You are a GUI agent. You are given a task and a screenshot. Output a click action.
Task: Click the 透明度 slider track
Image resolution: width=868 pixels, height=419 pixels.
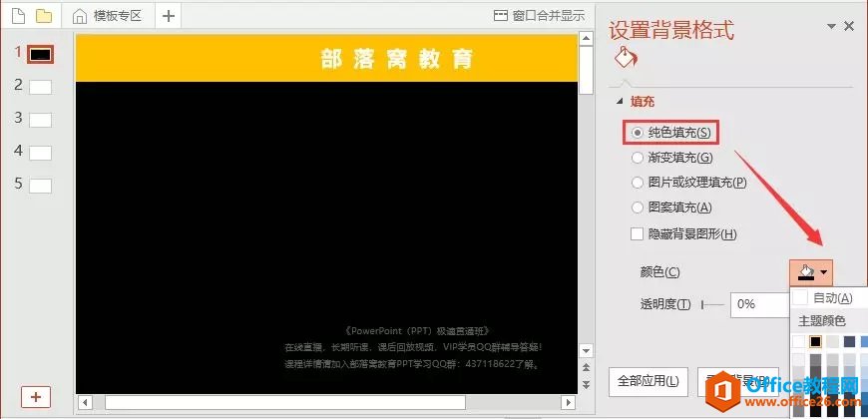click(712, 304)
